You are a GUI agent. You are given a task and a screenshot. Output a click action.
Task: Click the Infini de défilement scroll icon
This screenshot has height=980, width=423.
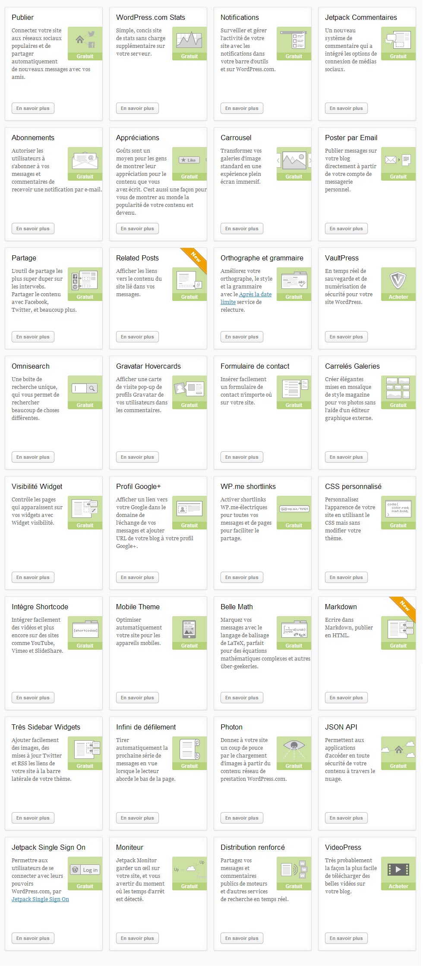(x=189, y=749)
